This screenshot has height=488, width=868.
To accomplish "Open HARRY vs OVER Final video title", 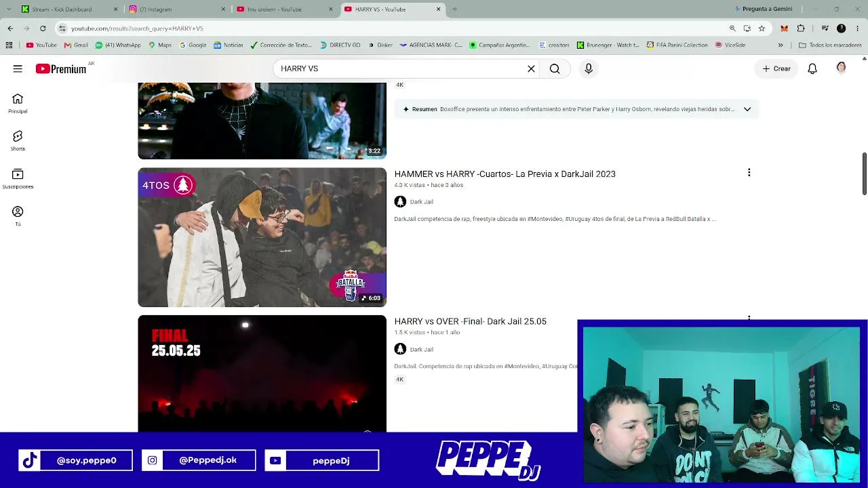I will pos(471,321).
